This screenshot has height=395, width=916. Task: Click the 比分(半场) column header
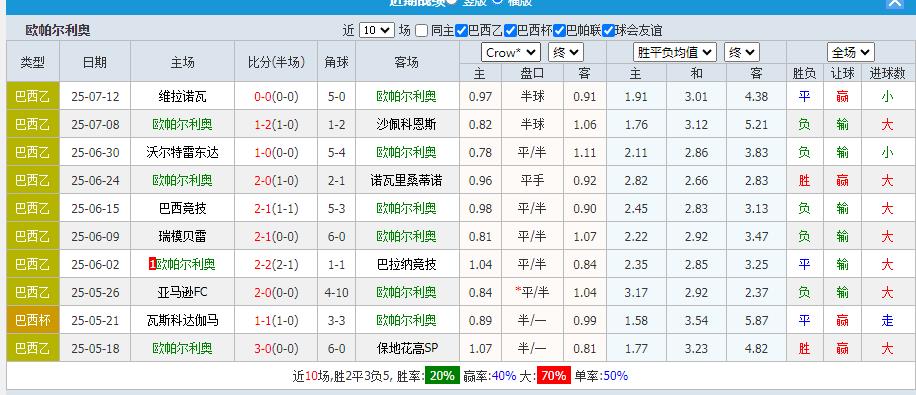[276, 62]
